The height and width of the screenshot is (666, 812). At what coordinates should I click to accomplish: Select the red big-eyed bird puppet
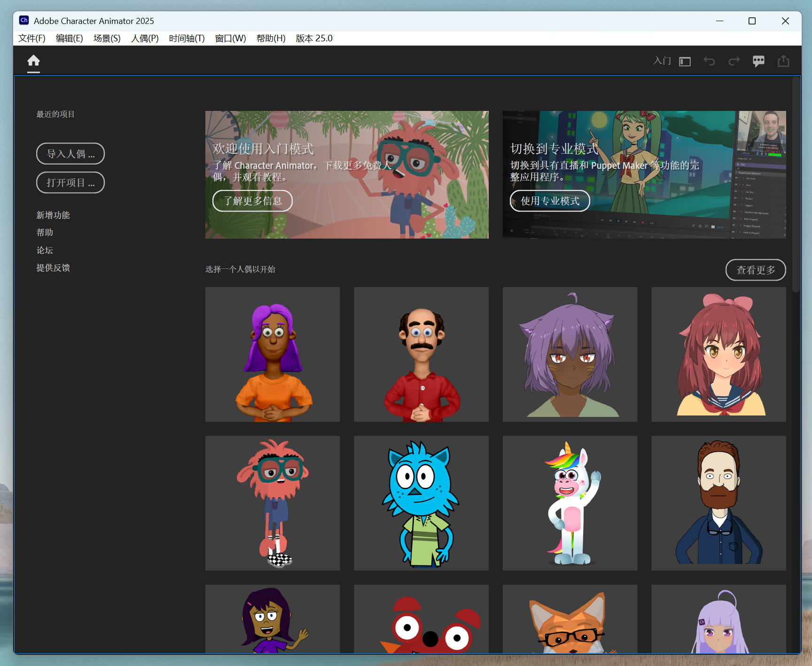click(x=421, y=619)
